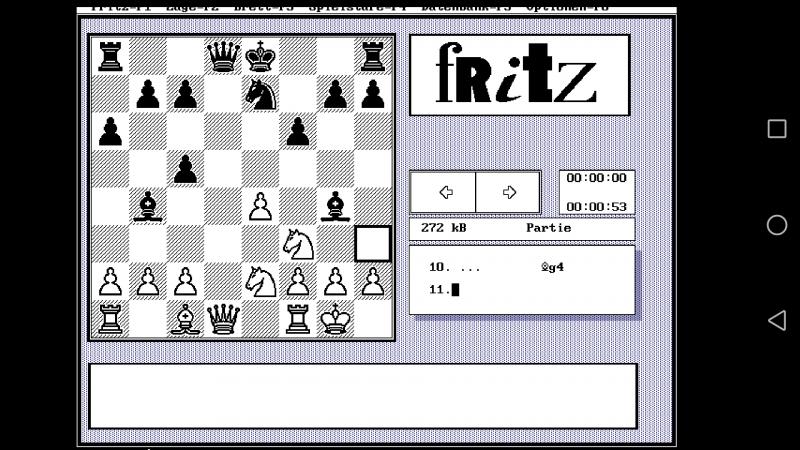Tap the Android home circle button
Viewport: 800px width, 450px height.
coord(776,225)
